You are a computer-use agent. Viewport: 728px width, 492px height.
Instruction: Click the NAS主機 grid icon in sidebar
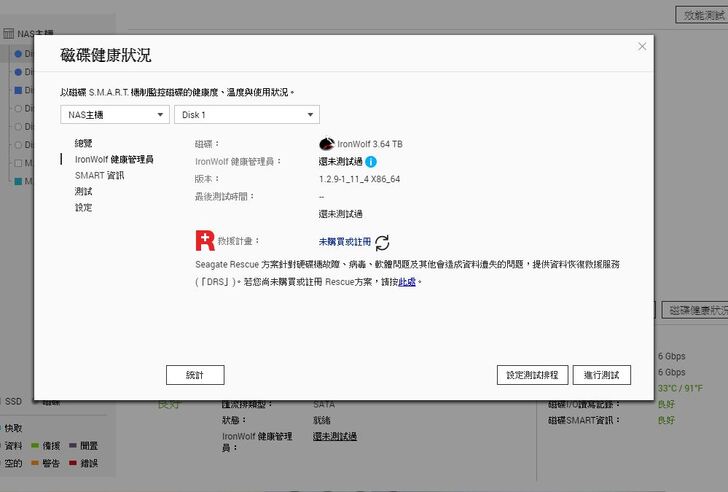point(8,33)
